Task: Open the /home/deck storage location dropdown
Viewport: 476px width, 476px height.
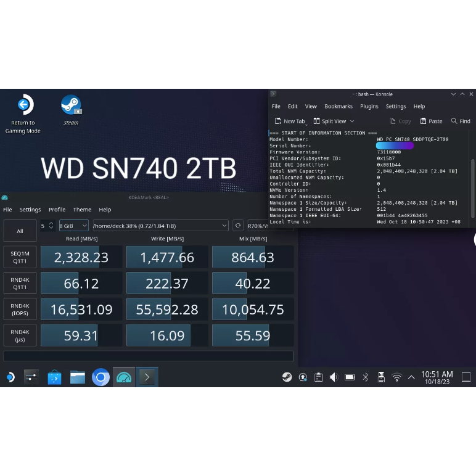Action: tap(160, 226)
